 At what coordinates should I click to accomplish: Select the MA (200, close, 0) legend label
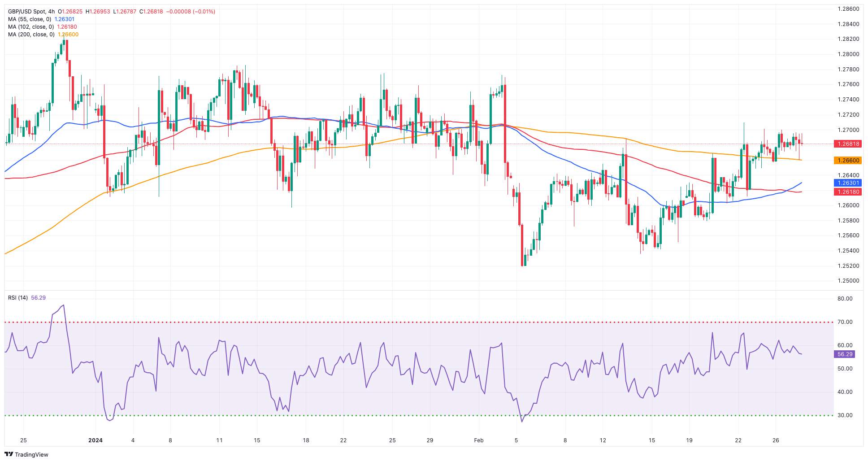pos(31,35)
